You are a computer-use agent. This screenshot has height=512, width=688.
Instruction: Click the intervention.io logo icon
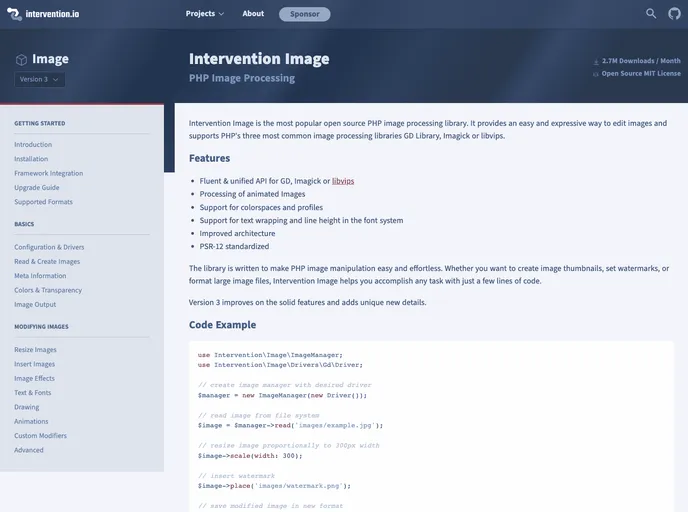(12, 14)
